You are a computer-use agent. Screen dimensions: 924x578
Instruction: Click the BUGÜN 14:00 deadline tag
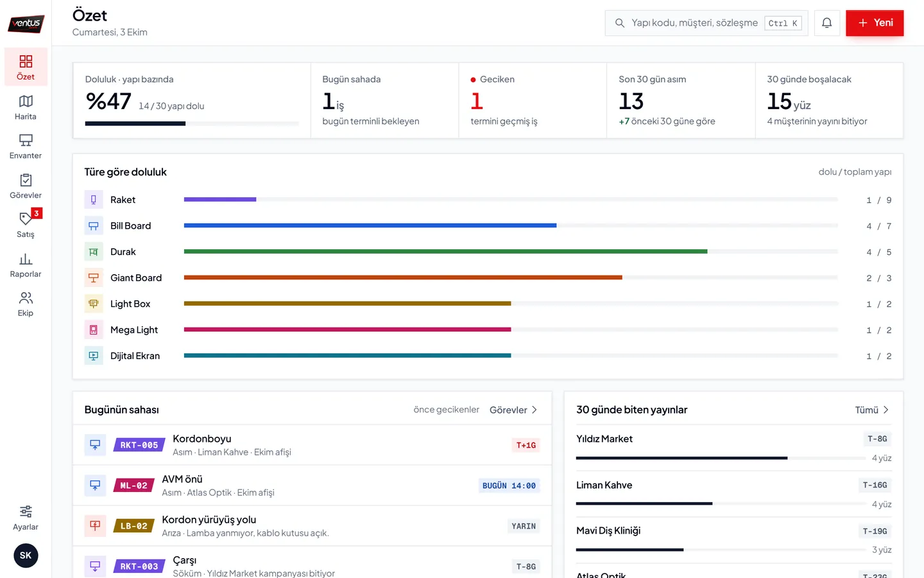click(509, 486)
